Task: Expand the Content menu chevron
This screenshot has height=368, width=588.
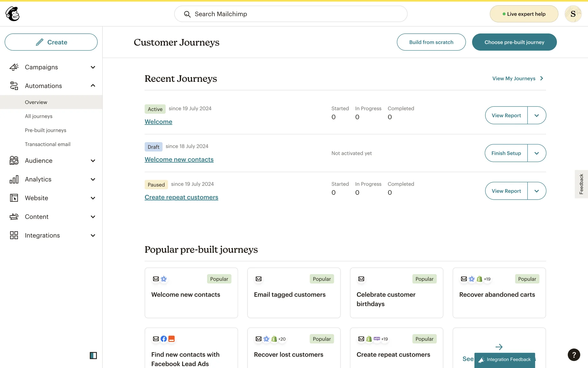Action: click(93, 217)
